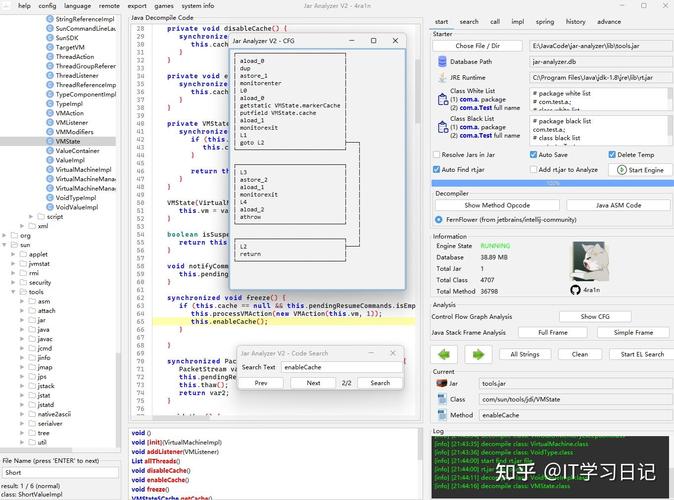674x500 pixels.
Task: Click the cat avatar image
Action: [589, 262]
